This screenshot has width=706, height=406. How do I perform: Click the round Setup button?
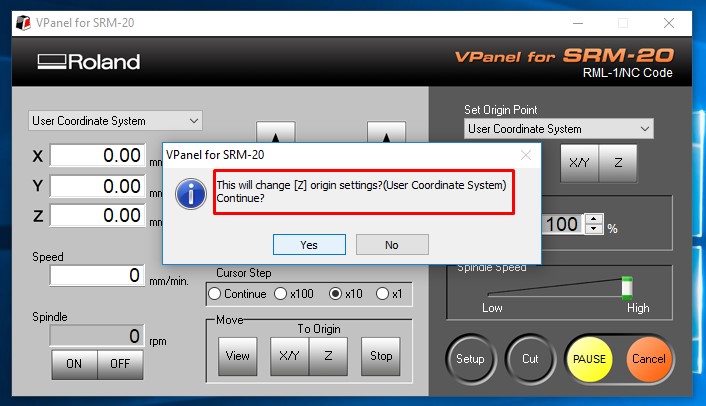pos(471,359)
